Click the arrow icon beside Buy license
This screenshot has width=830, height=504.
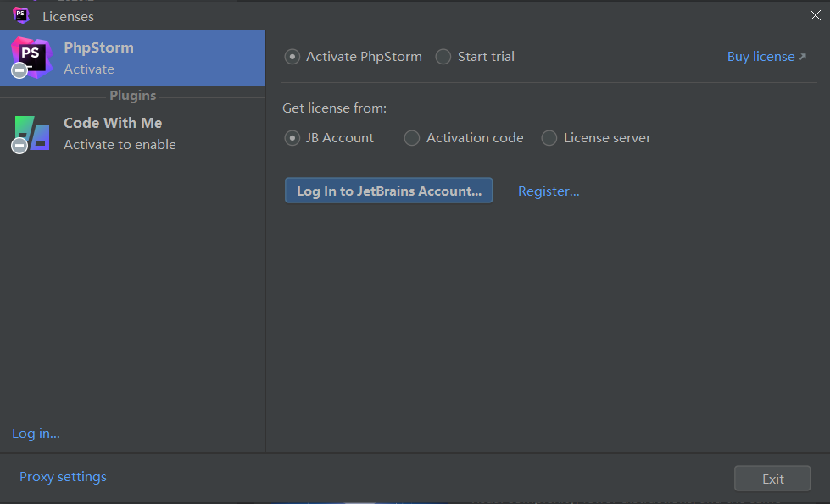(x=802, y=57)
